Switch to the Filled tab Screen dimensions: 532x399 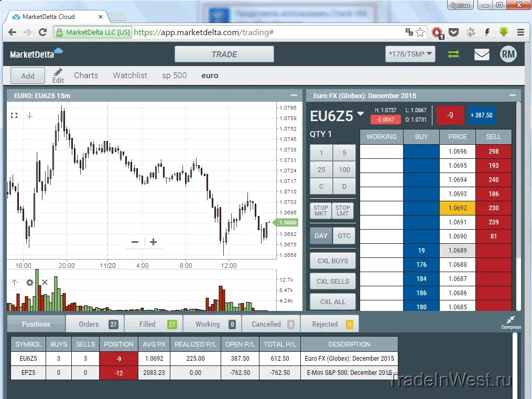click(x=154, y=324)
